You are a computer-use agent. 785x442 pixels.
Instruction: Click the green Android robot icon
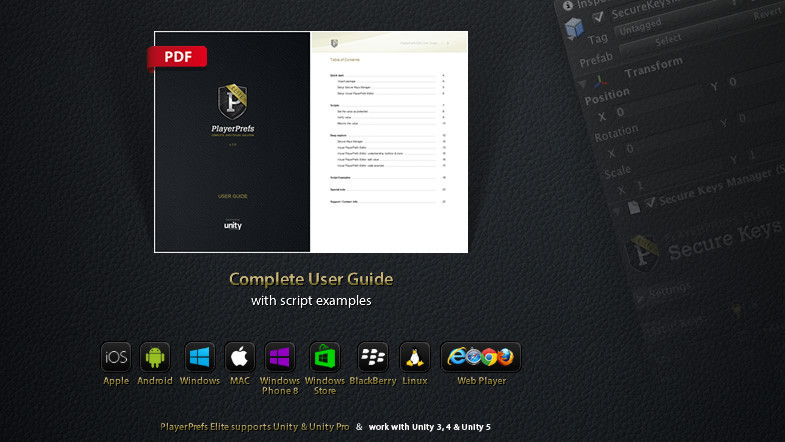[155, 357]
